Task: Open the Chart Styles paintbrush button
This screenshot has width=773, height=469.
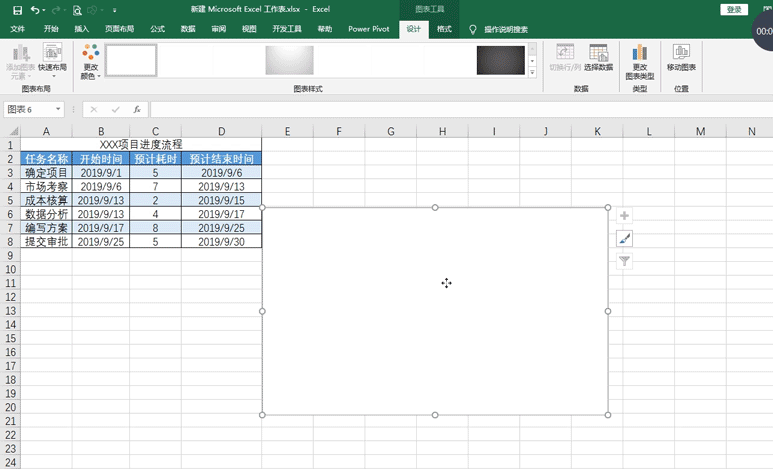Action: pyautogui.click(x=624, y=239)
